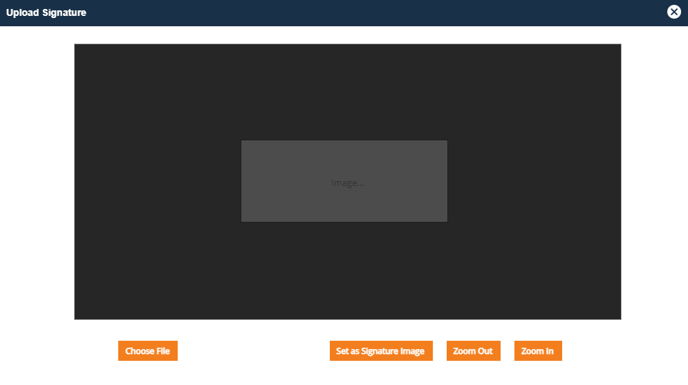Click the Choose File button
Viewport: 688px width, 385px height.
click(148, 351)
